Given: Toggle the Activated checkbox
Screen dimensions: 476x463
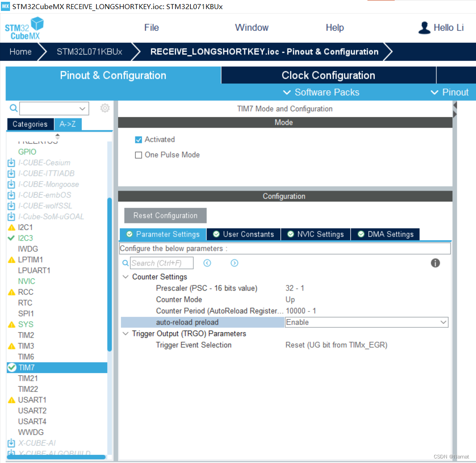Looking at the screenshot, I should (139, 139).
